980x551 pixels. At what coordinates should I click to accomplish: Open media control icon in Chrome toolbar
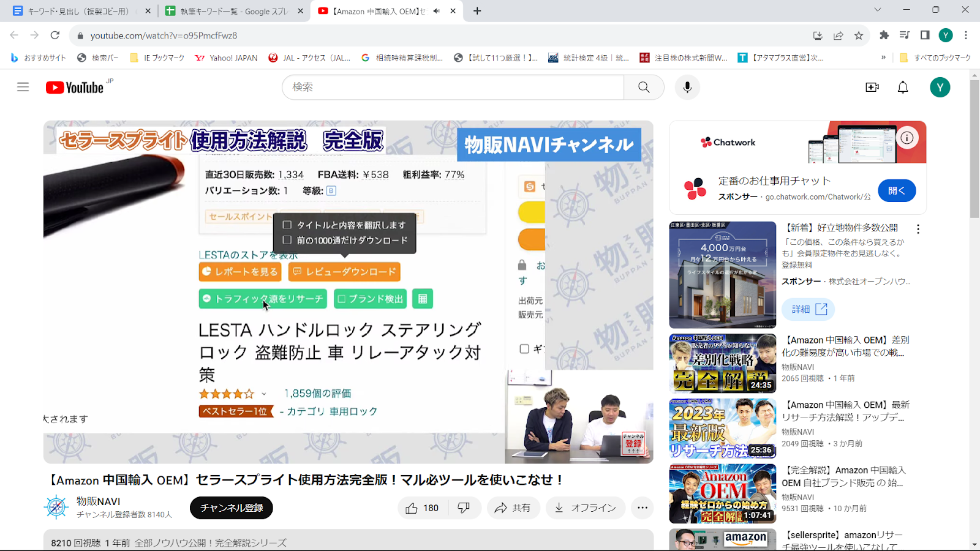904,36
